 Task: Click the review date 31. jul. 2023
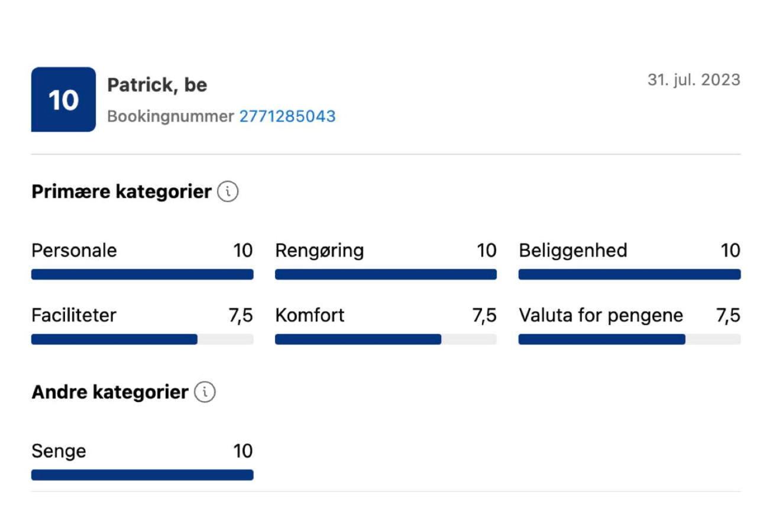(693, 80)
